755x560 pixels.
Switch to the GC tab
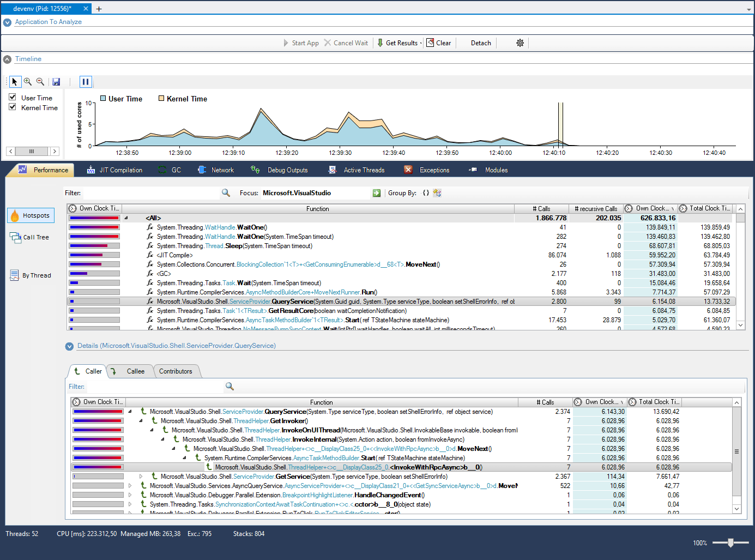[170, 170]
